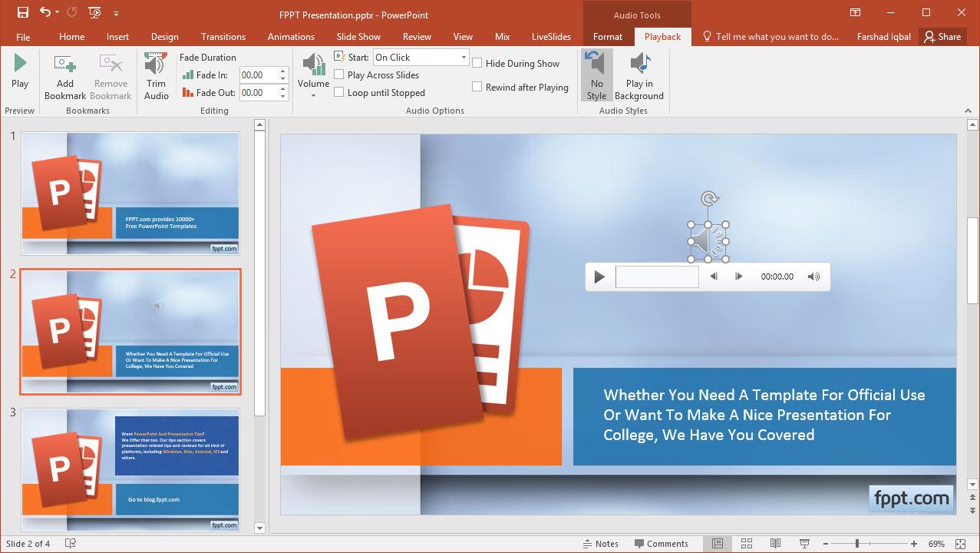This screenshot has height=553, width=980.
Task: Decrease the Fade Out duration
Action: [x=283, y=97]
